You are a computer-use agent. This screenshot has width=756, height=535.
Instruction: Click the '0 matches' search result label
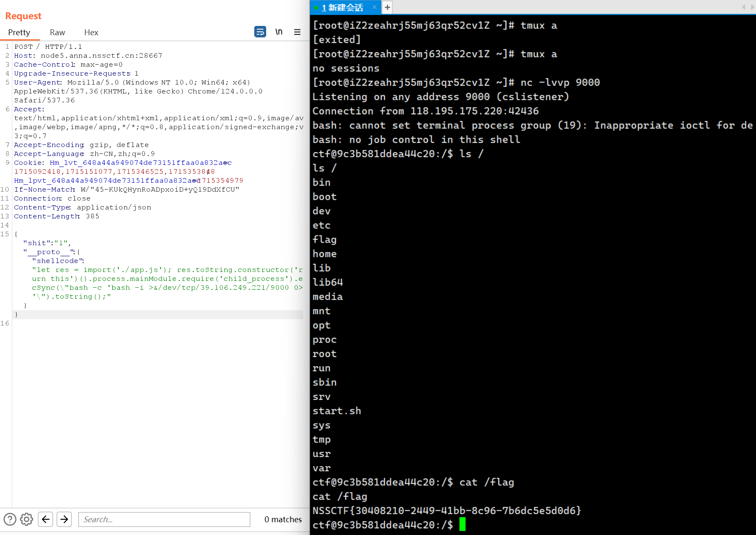(283, 519)
